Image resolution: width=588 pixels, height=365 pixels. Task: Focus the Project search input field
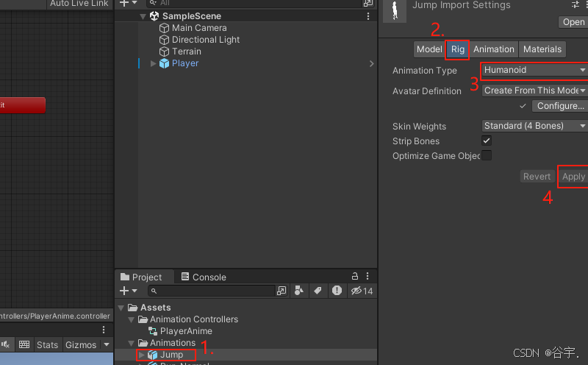click(212, 291)
